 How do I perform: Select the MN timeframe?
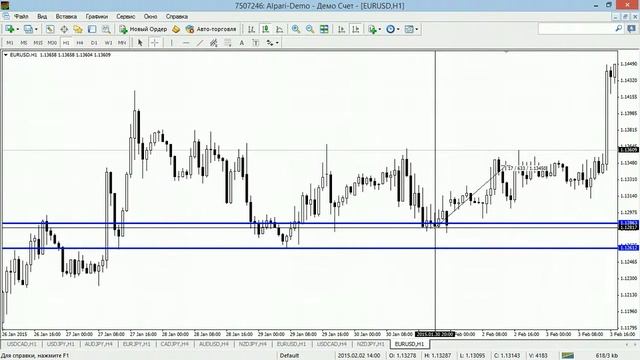(x=122, y=42)
